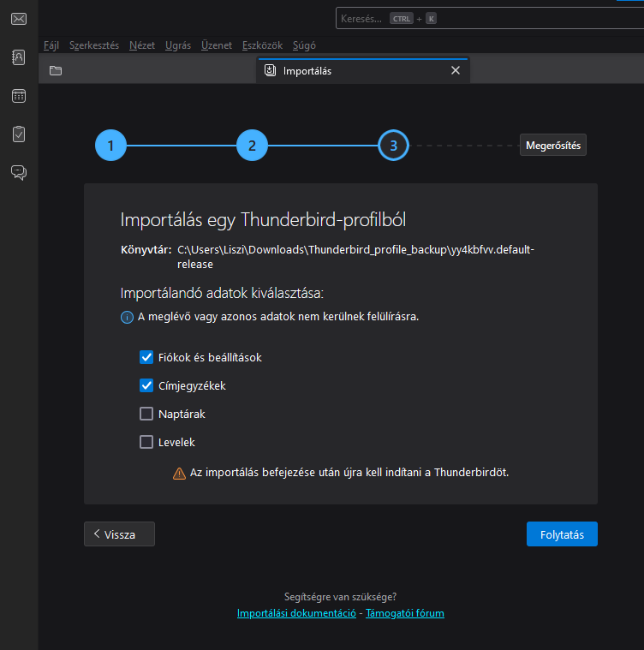Screen dimensions: 644x650
Task: Close the Importálás tab
Action: tap(456, 70)
